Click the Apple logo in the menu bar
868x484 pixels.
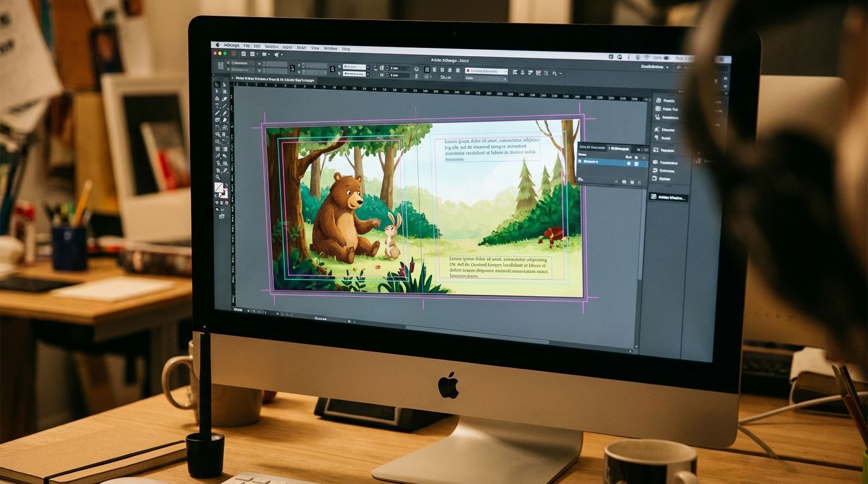click(x=218, y=45)
